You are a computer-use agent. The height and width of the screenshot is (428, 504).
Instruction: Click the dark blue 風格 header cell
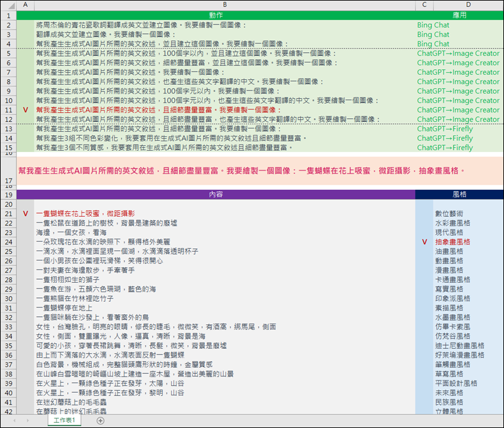coord(459,195)
